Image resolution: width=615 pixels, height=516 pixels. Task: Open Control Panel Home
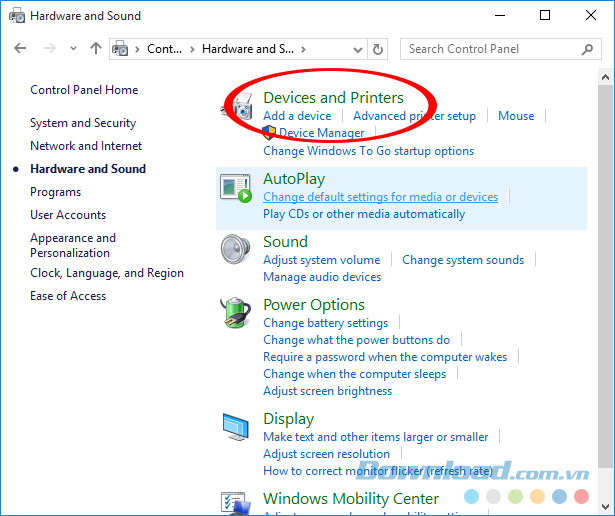point(84,90)
